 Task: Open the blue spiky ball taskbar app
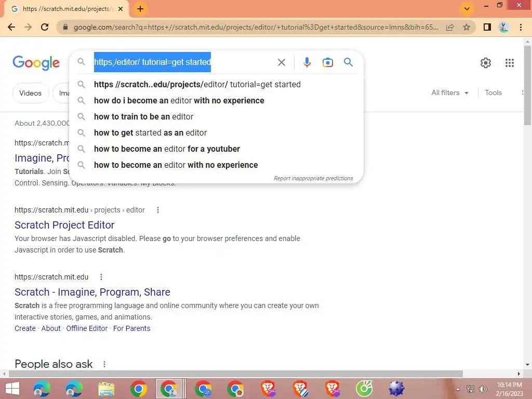coord(396,389)
